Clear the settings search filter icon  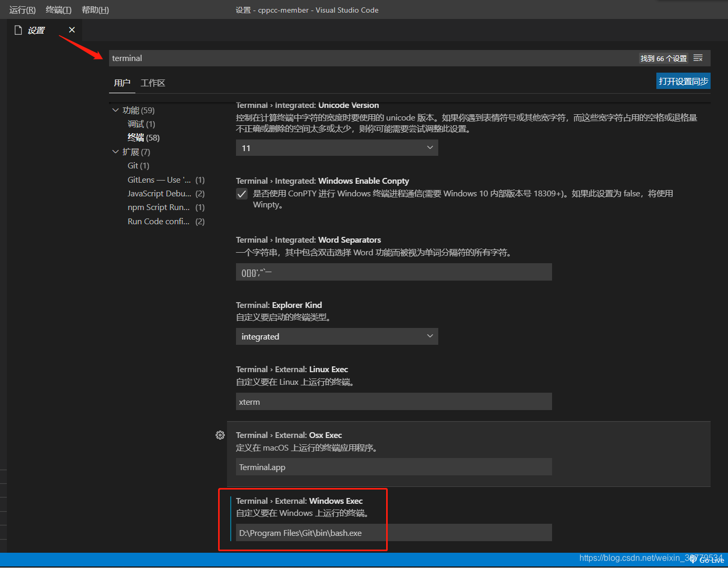click(698, 58)
